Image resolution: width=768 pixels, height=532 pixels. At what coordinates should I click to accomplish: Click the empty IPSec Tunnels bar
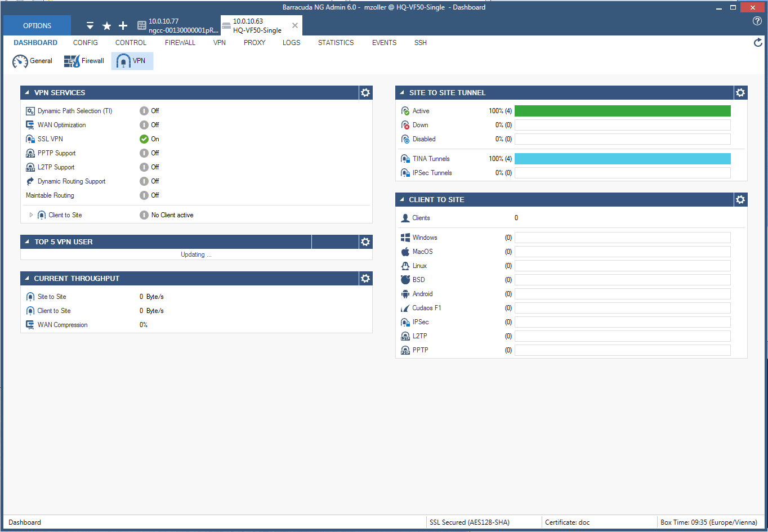[x=623, y=173]
